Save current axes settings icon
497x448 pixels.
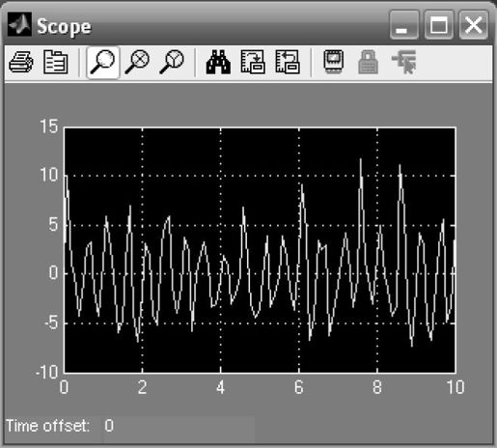point(253,62)
